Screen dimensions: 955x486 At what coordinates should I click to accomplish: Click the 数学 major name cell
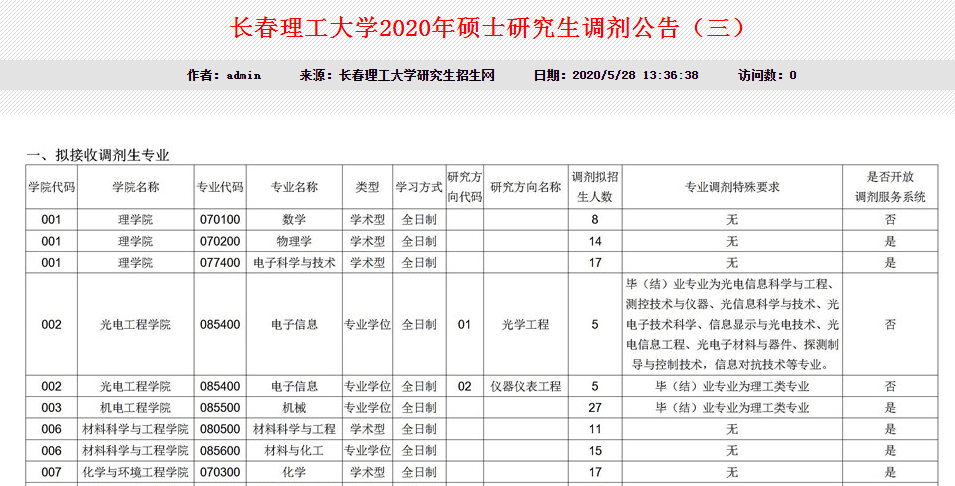[294, 220]
